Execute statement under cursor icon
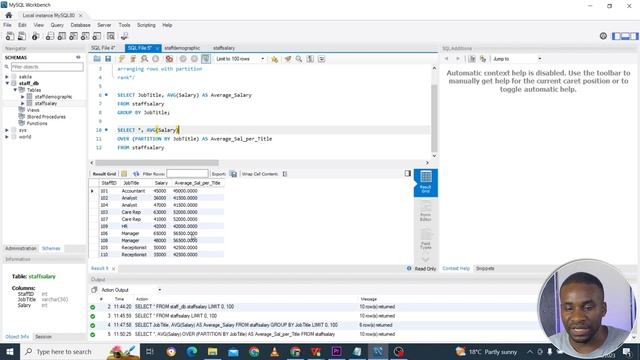The image size is (640, 360). pyautogui.click(x=133, y=59)
